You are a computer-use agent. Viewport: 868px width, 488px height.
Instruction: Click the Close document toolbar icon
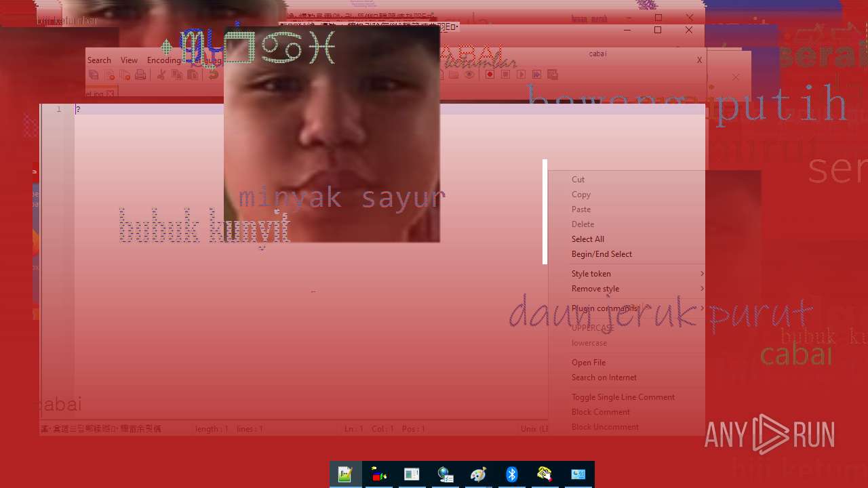click(109, 75)
